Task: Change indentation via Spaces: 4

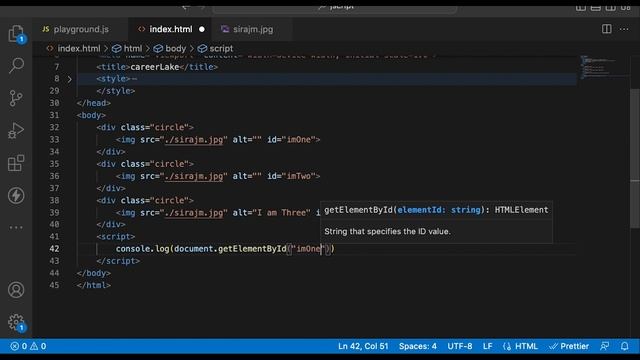Action: (x=418, y=346)
